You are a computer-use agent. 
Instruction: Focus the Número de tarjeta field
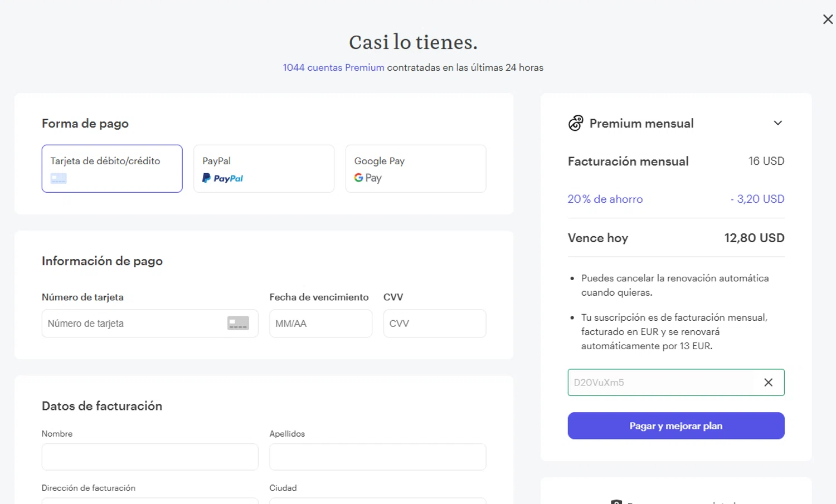[134, 324]
